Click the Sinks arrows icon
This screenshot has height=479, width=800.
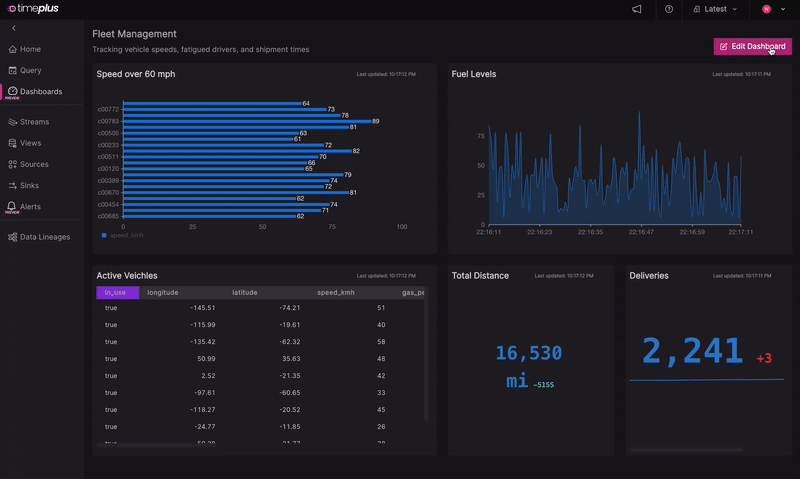(x=12, y=185)
